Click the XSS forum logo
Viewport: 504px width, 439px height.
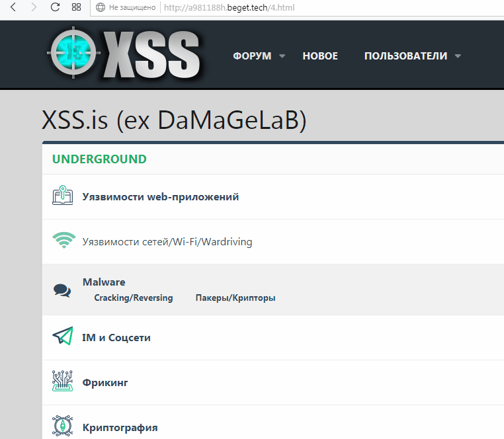(x=124, y=54)
